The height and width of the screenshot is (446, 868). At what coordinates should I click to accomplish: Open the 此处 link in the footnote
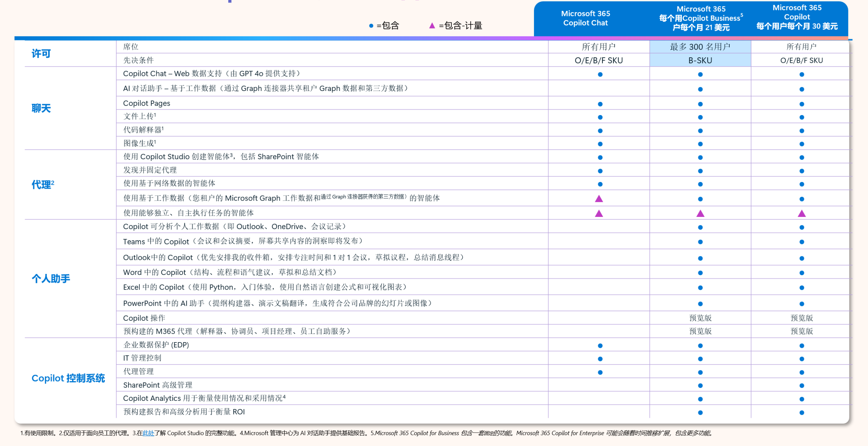coord(148,433)
